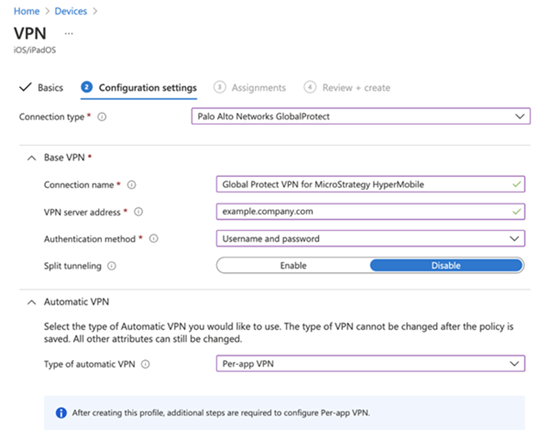Click the VPN server address info icon
550x439 pixels.
click(139, 212)
